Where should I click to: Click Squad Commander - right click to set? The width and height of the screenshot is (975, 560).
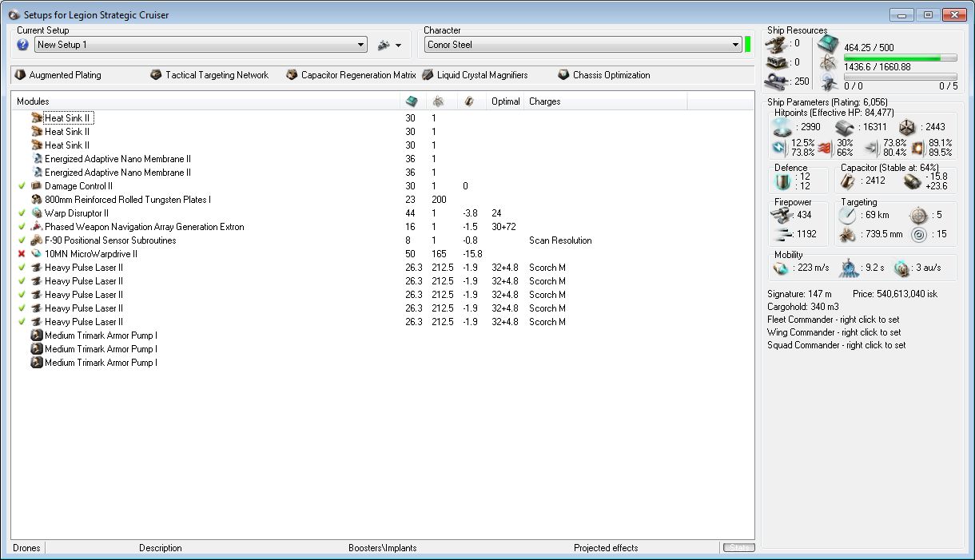click(x=836, y=345)
